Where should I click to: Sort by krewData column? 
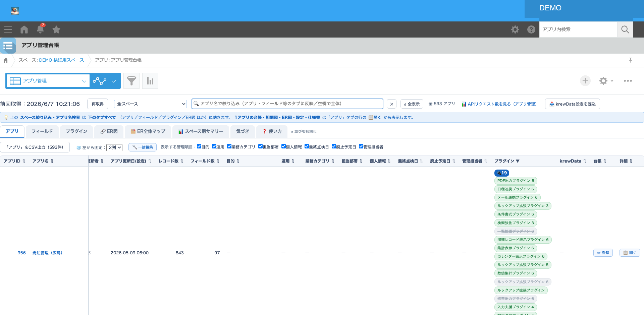pyautogui.click(x=573, y=161)
